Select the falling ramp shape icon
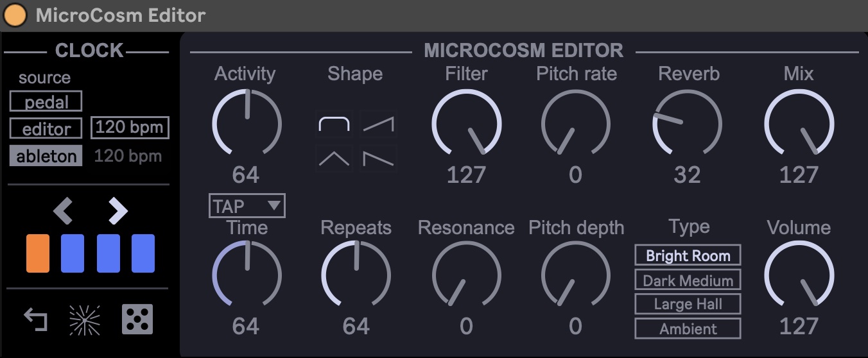868x358 pixels. [379, 158]
